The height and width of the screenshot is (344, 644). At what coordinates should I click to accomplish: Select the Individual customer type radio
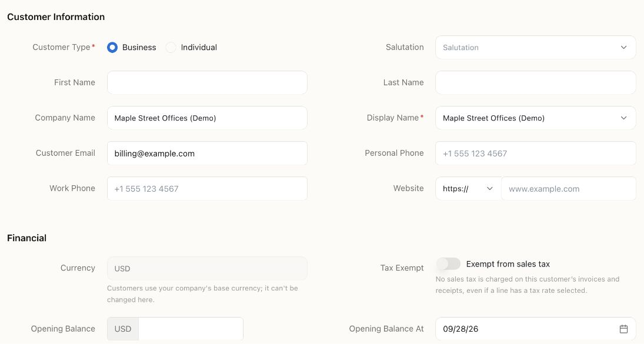tap(171, 47)
